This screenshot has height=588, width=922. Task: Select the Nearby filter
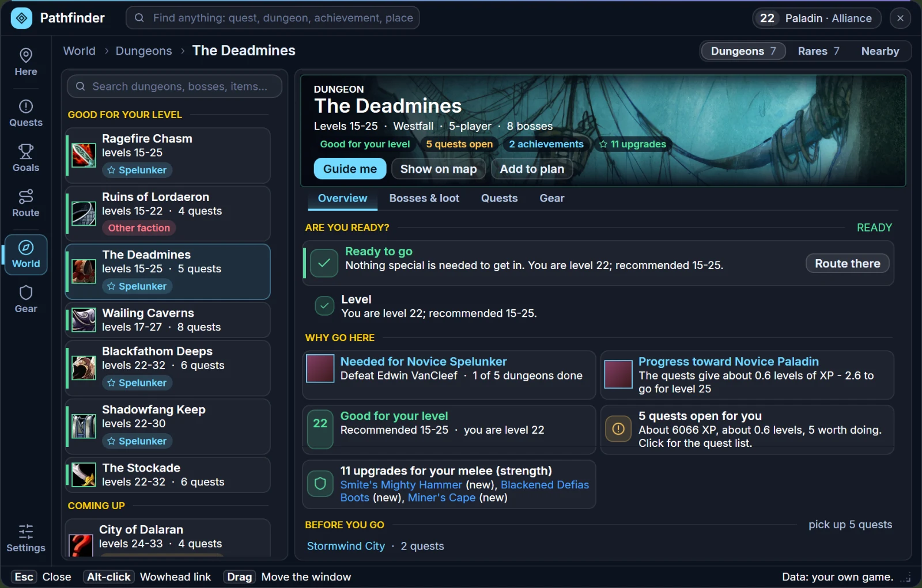[x=880, y=51]
